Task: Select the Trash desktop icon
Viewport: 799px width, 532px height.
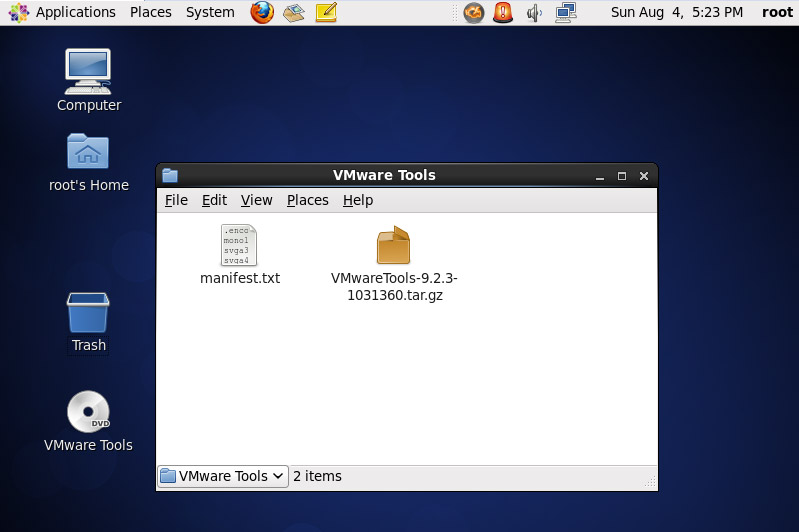Action: 88,313
